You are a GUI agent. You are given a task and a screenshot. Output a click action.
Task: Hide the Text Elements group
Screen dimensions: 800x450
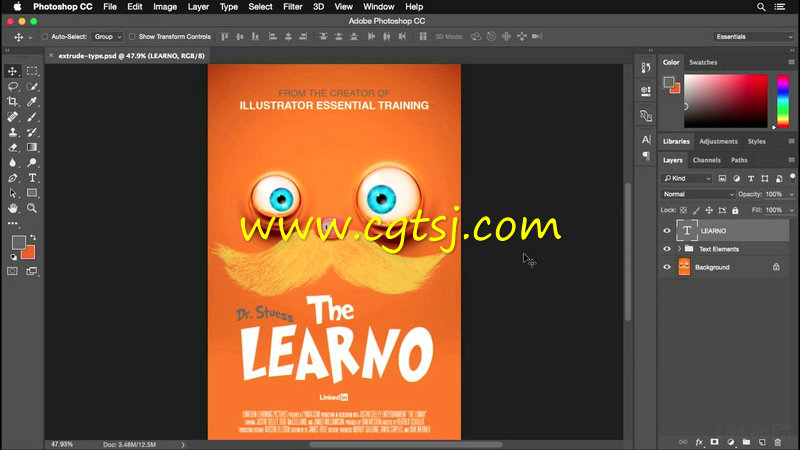coord(667,249)
